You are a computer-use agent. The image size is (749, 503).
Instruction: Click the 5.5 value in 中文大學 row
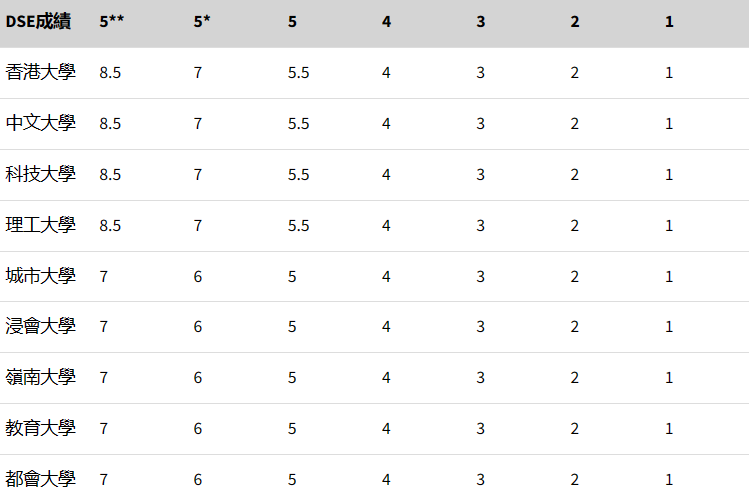tap(299, 124)
